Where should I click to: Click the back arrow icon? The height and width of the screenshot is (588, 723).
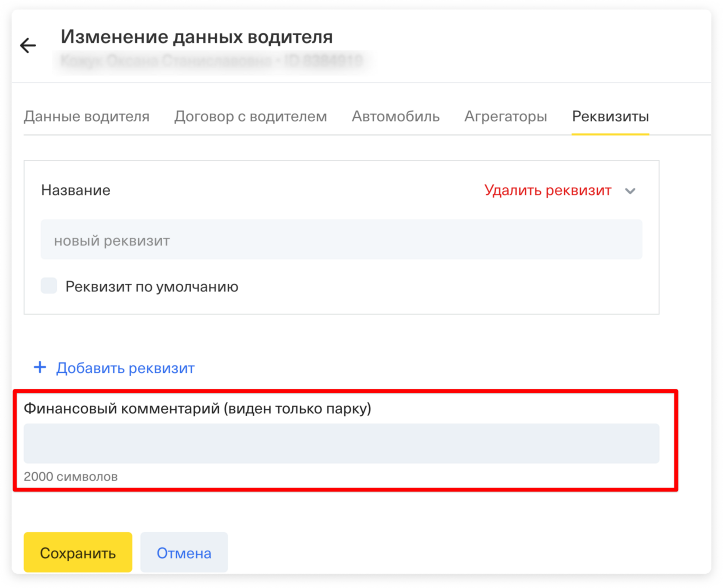pos(28,45)
